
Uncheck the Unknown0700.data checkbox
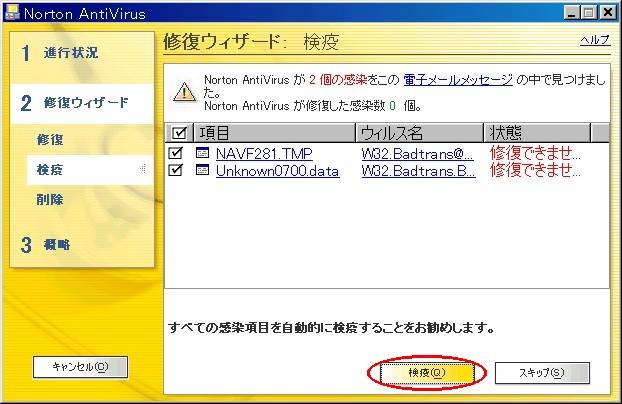[x=175, y=170]
